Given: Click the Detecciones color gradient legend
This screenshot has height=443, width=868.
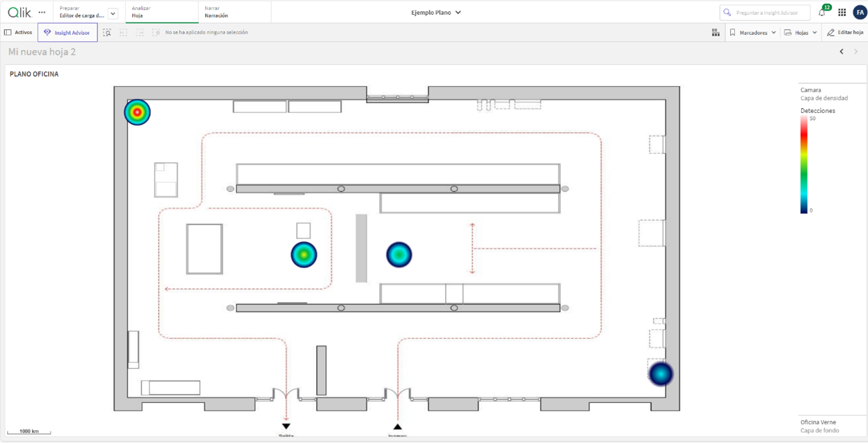Looking at the screenshot, I should point(804,164).
